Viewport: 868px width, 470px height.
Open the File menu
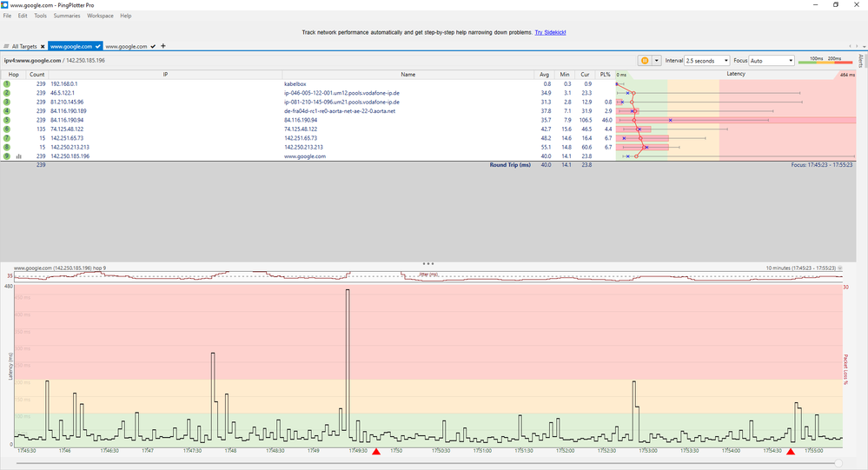pos(7,16)
